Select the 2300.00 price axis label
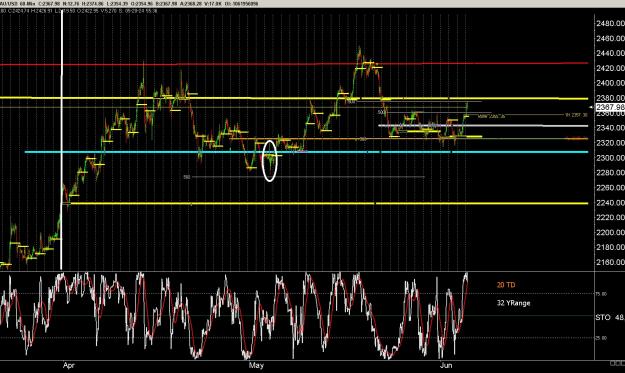 pos(610,158)
